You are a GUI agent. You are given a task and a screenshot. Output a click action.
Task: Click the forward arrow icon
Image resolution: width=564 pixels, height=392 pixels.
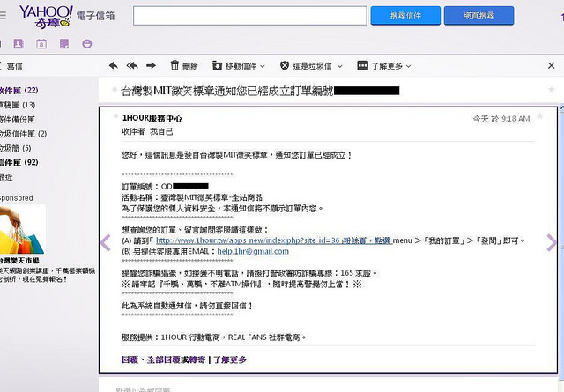pos(151,65)
